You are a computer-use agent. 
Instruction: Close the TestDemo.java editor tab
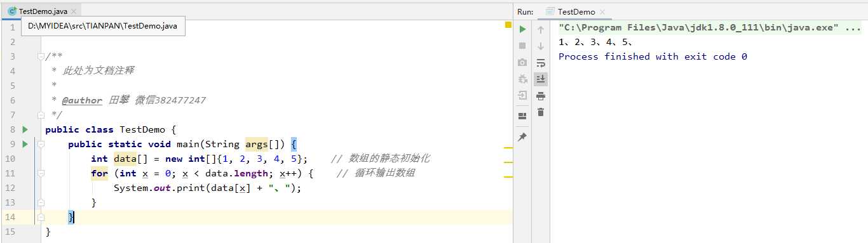click(74, 11)
